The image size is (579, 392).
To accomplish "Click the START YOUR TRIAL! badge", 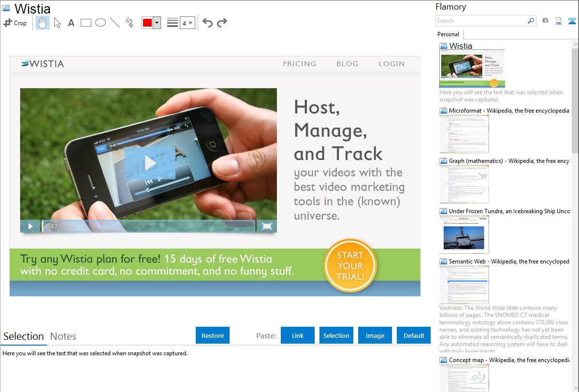I will (350, 266).
